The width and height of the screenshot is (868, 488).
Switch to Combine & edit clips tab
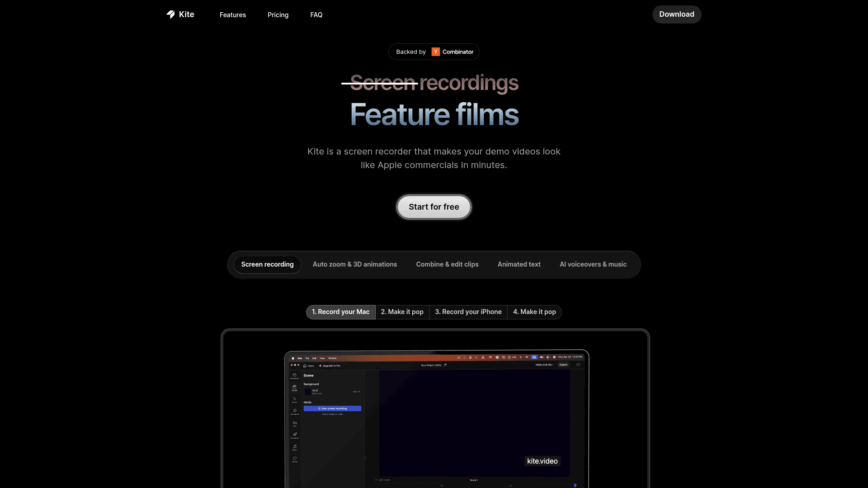coord(447,264)
